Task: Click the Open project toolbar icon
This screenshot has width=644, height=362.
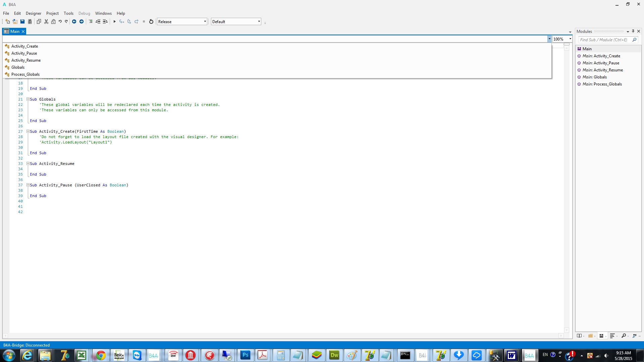Action: point(15,21)
